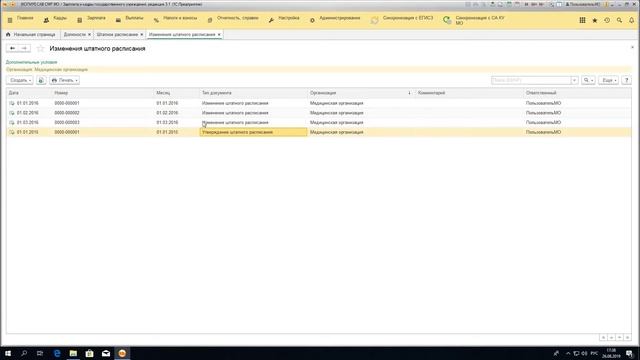Open Дополнительные условия link
This screenshot has height=360, width=640.
(31, 62)
